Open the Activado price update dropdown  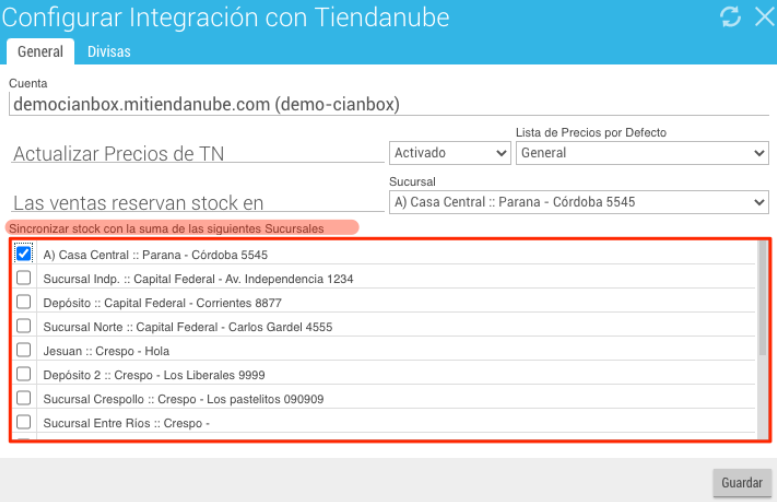coord(450,153)
